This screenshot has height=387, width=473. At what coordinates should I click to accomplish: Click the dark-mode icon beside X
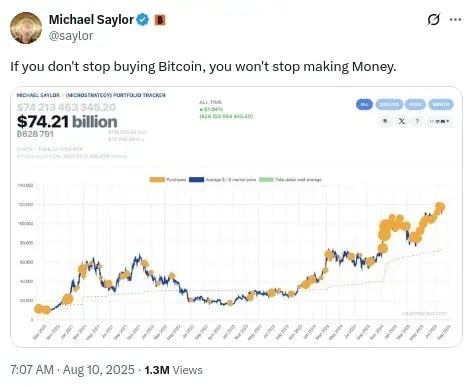click(386, 121)
